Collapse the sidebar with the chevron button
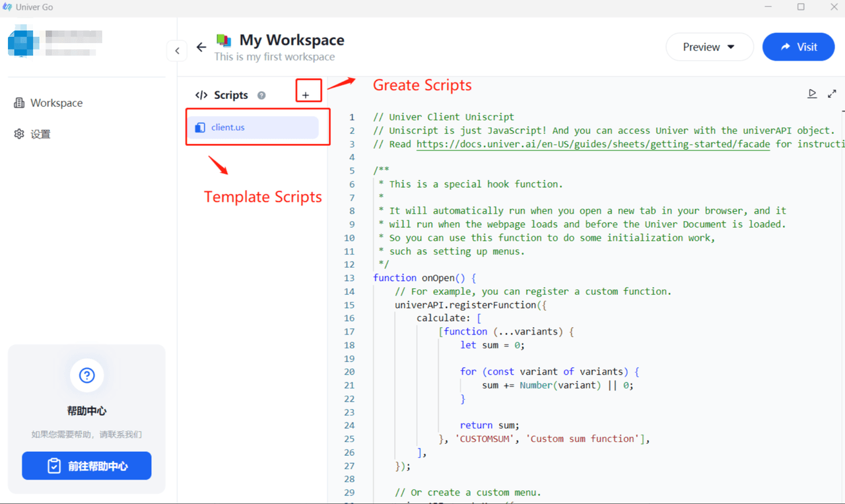The height and width of the screenshot is (504, 845). [x=177, y=51]
